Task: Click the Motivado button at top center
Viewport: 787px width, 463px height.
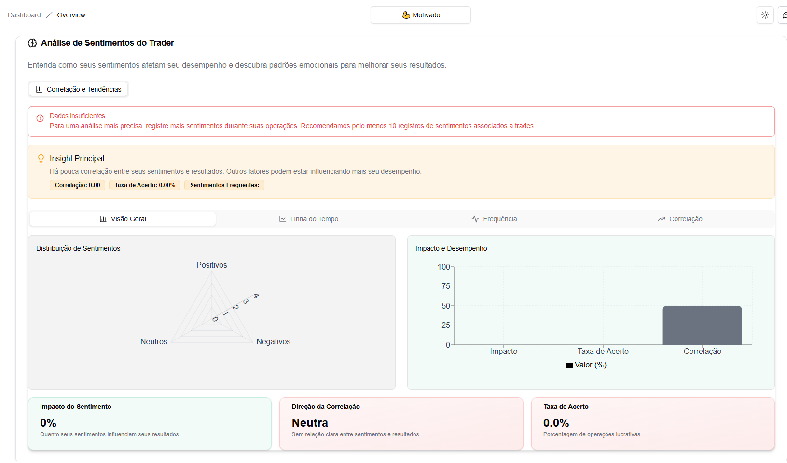Action: point(421,15)
